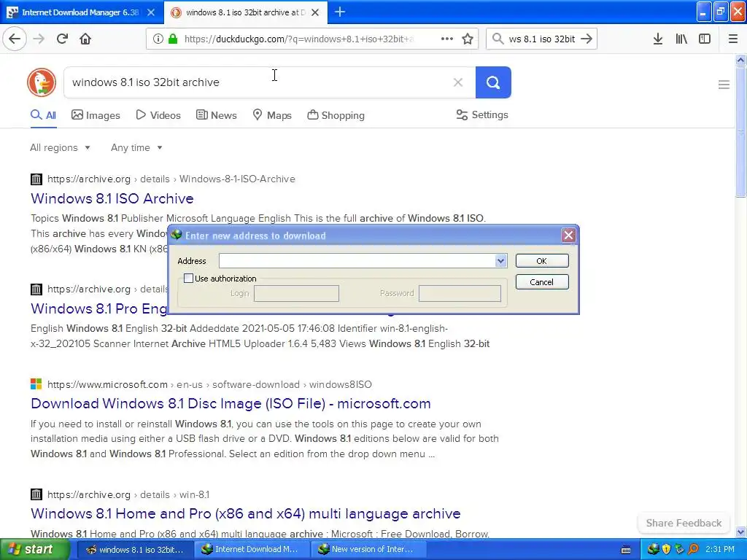Open the browser home page
This screenshot has width=747, height=560.
point(85,39)
